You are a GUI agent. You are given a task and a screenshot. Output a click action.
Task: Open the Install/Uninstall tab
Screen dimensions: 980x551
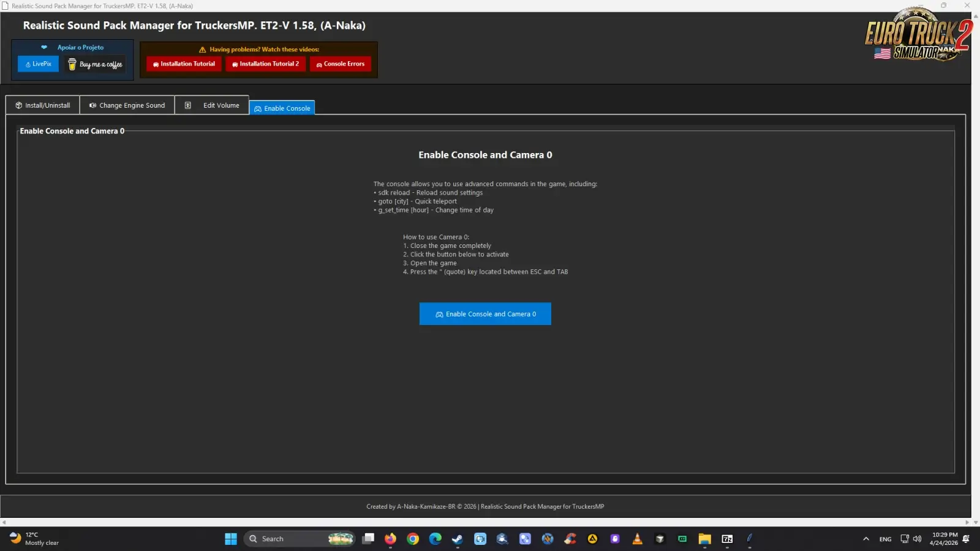tap(43, 105)
